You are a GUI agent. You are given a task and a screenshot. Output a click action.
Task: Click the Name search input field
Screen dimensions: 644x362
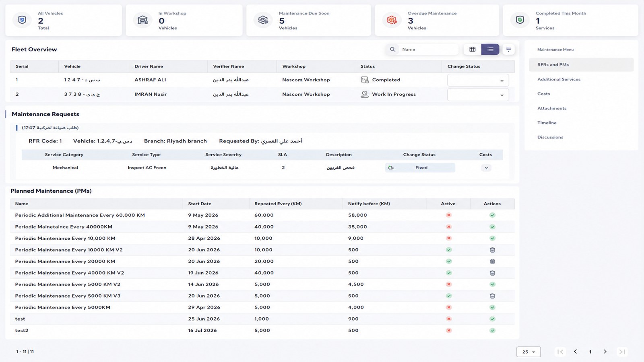point(429,49)
